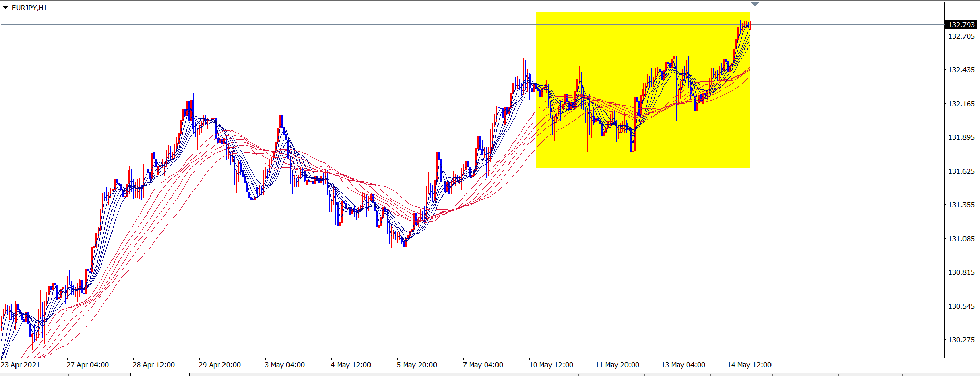The height and width of the screenshot is (376, 980).
Task: Click the 131.355 price scale label
Action: [x=961, y=205]
